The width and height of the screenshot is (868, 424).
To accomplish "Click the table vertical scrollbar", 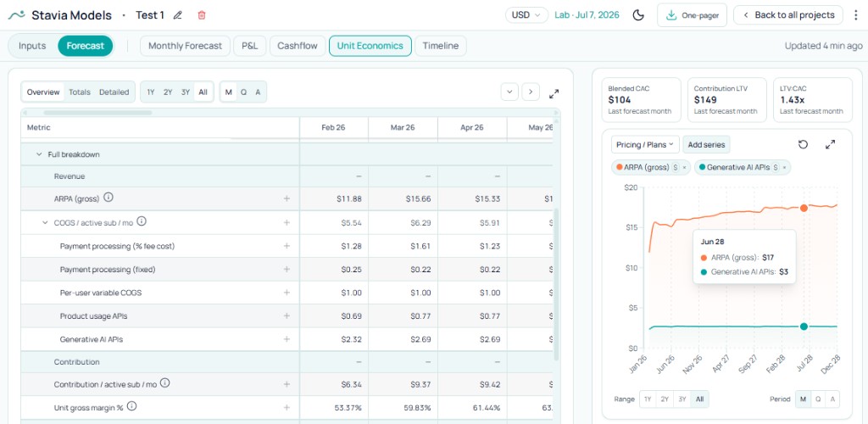I will (556, 284).
